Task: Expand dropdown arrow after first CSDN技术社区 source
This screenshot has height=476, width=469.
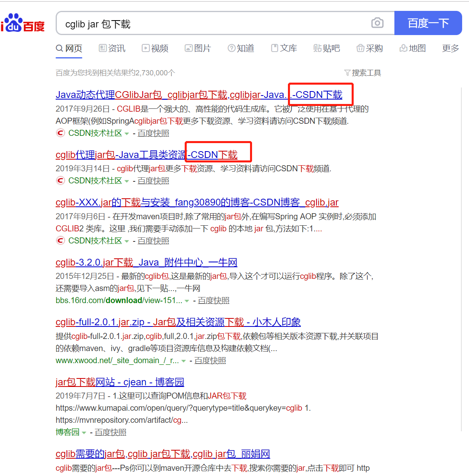Action: (127, 133)
